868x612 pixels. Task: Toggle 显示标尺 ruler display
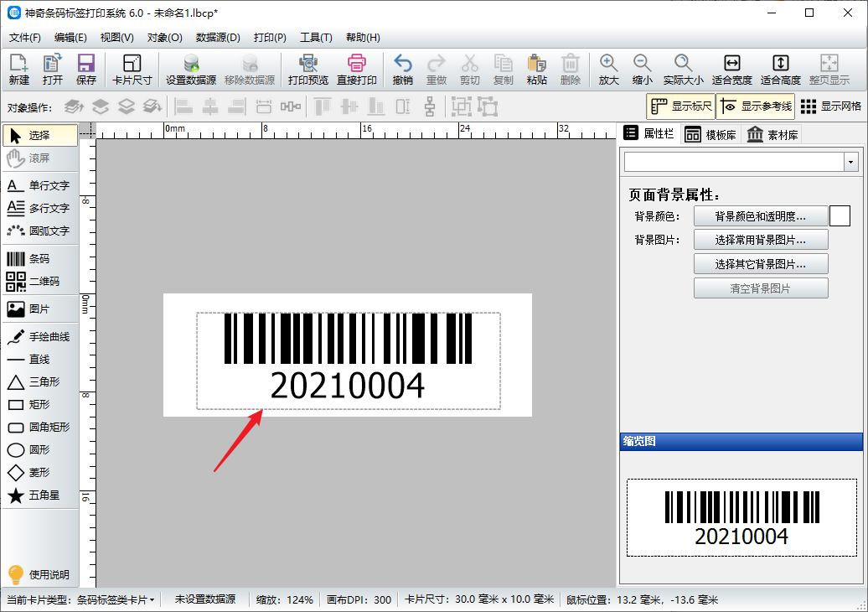click(681, 106)
